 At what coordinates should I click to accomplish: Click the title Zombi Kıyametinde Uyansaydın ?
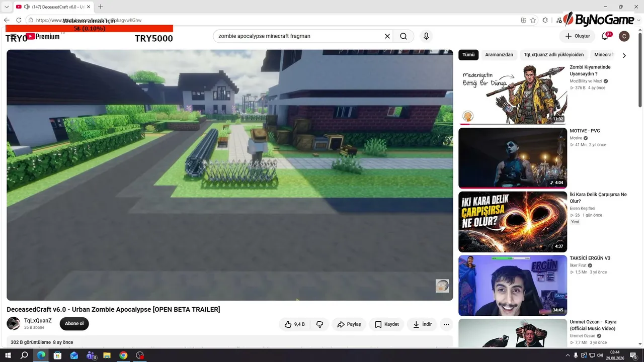point(590,70)
